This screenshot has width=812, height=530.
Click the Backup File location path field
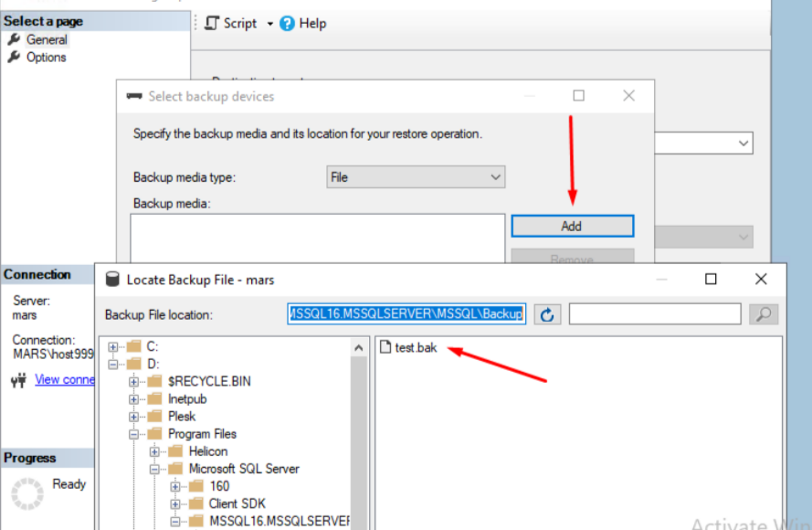pyautogui.click(x=406, y=314)
